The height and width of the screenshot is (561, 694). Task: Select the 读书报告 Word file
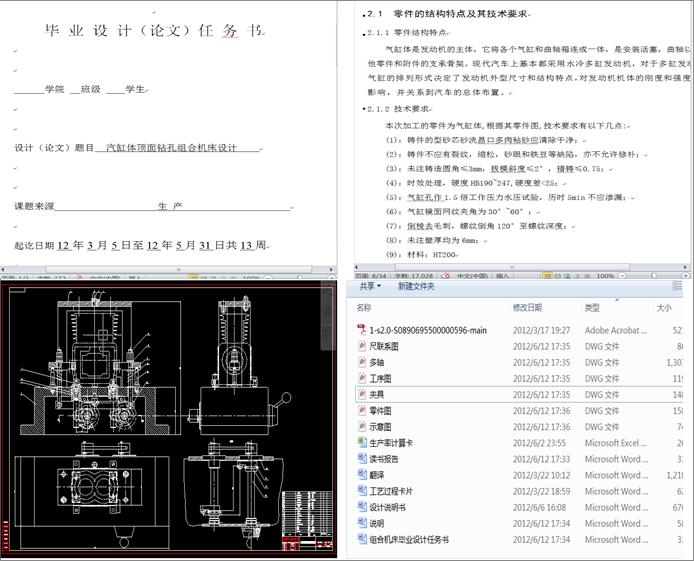click(378, 459)
